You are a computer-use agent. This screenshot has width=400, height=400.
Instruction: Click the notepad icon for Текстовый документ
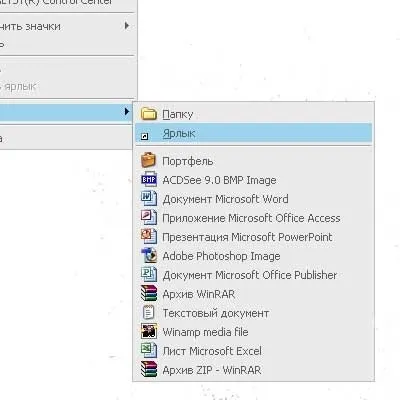pos(149,313)
